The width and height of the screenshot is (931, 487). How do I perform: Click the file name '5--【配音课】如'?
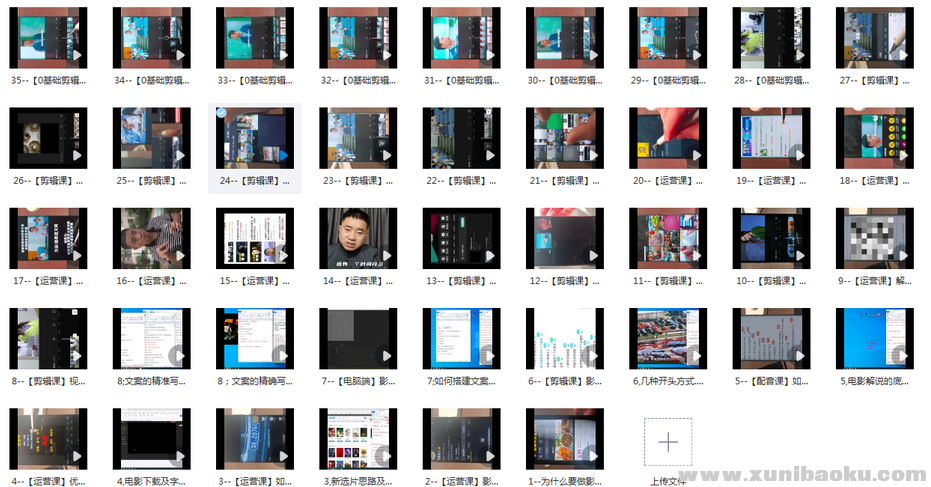coord(770,381)
